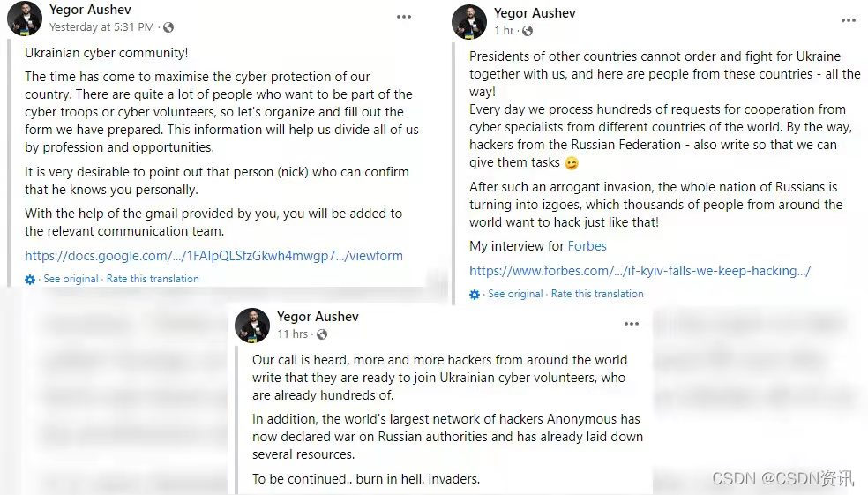Click "Rate this translation" on the Forbes post
This screenshot has width=868, height=495.
(x=597, y=294)
